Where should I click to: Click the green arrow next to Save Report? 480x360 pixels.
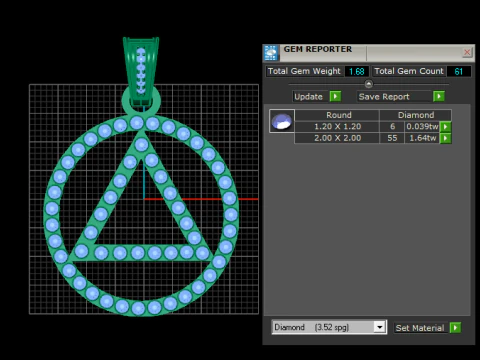click(x=439, y=96)
